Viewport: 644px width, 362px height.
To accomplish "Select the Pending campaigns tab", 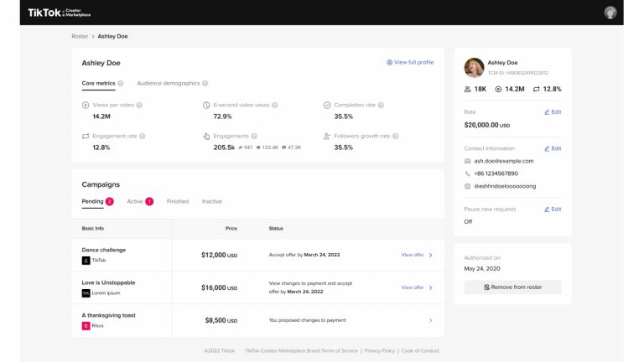I will [x=97, y=201].
